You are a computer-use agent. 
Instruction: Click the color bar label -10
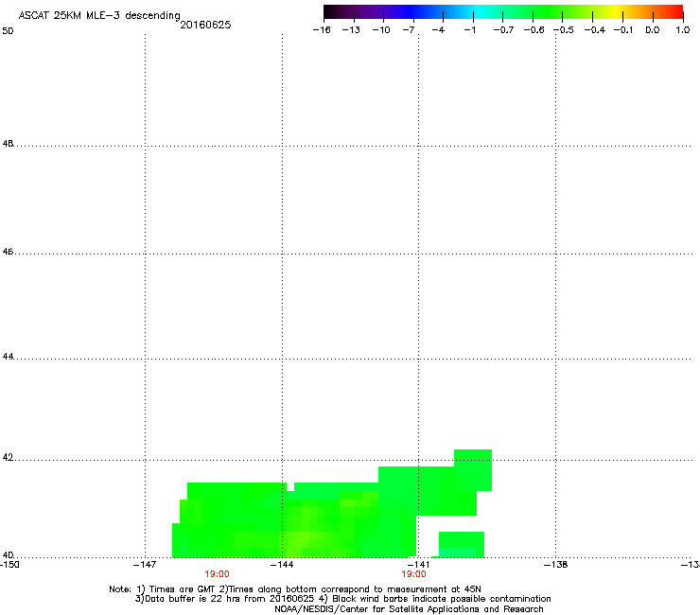(x=381, y=30)
